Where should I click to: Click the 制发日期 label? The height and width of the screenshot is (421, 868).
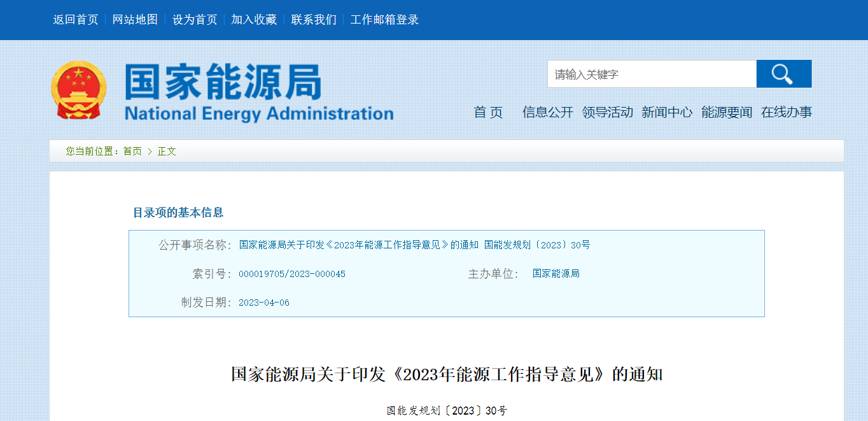pos(207,303)
